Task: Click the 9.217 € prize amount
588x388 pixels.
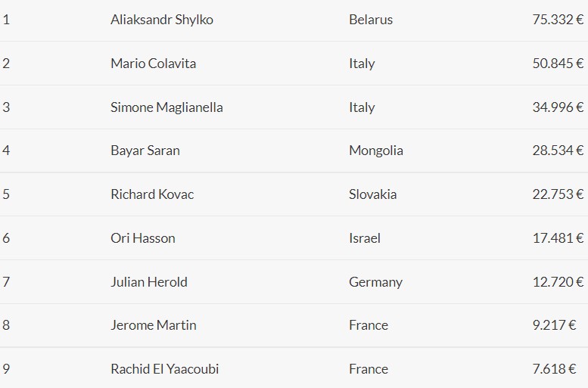Action: 554,325
